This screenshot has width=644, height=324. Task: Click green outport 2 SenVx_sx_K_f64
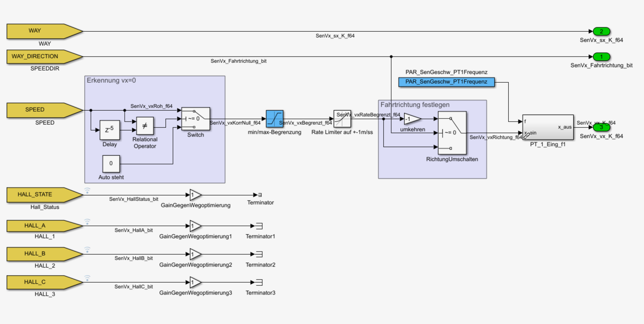point(601,31)
